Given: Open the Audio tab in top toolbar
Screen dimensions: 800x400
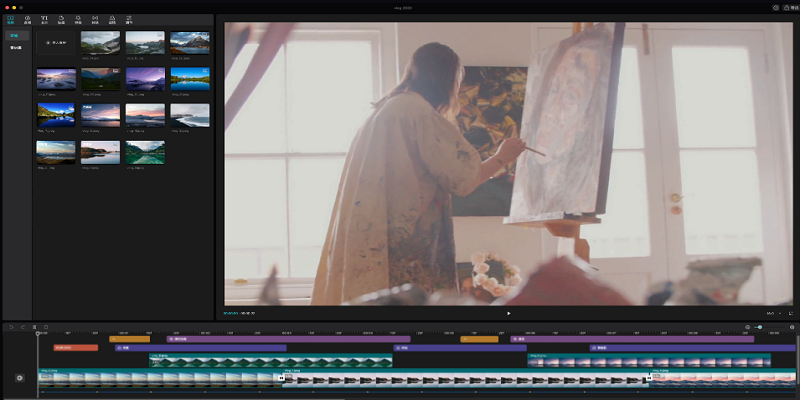Looking at the screenshot, I should point(27,19).
